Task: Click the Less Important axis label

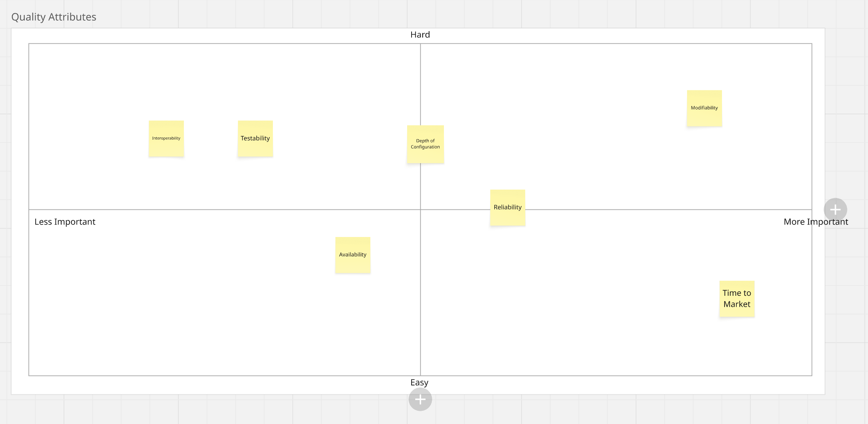Action: [65, 222]
